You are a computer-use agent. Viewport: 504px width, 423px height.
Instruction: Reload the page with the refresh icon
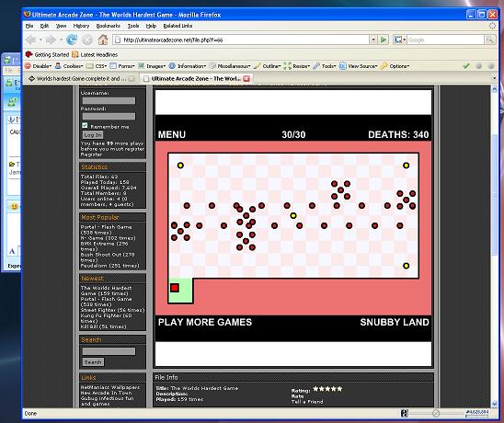pos(72,40)
